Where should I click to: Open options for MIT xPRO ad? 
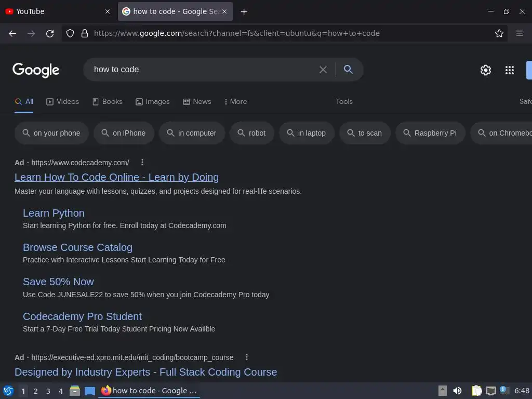pyautogui.click(x=247, y=357)
